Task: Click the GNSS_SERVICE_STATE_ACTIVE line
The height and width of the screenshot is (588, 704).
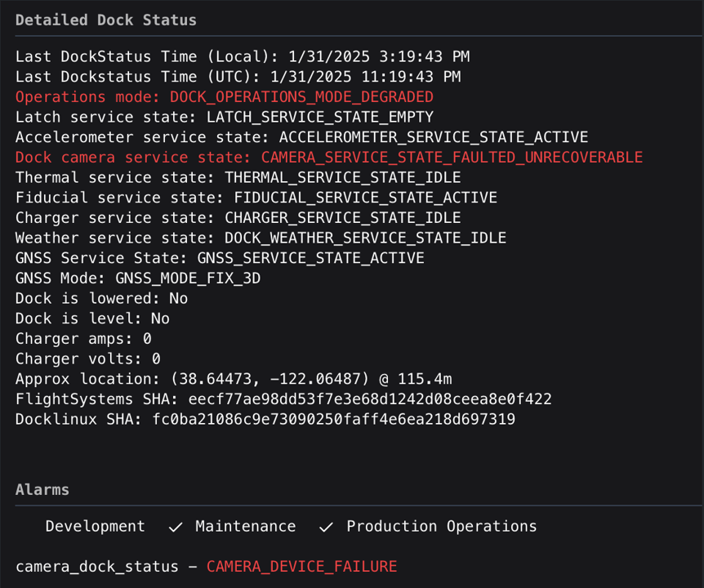Action: (220, 258)
